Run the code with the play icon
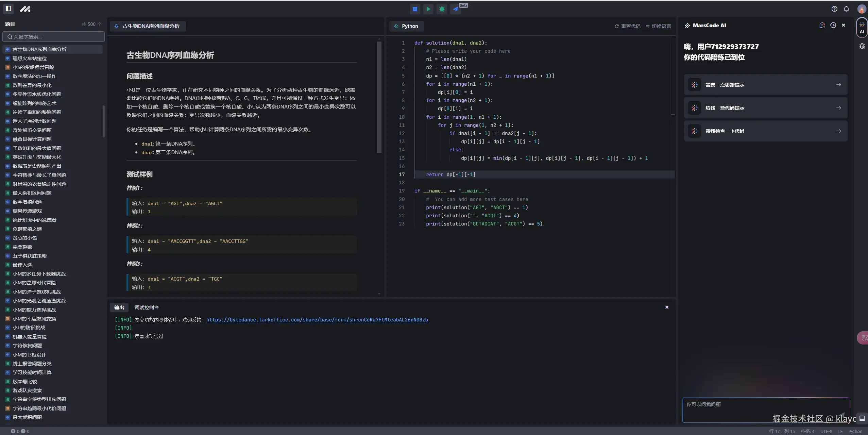 (x=428, y=9)
